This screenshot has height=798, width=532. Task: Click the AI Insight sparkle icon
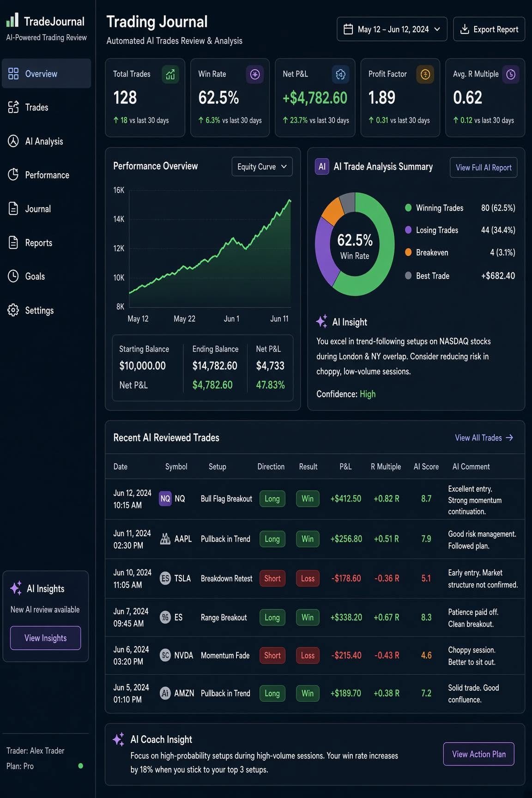coord(322,321)
